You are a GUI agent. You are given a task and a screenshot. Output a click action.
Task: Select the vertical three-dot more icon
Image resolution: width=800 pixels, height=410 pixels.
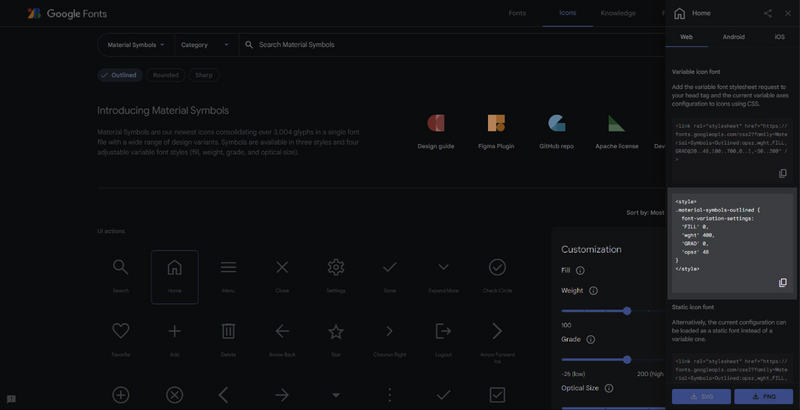390,395
